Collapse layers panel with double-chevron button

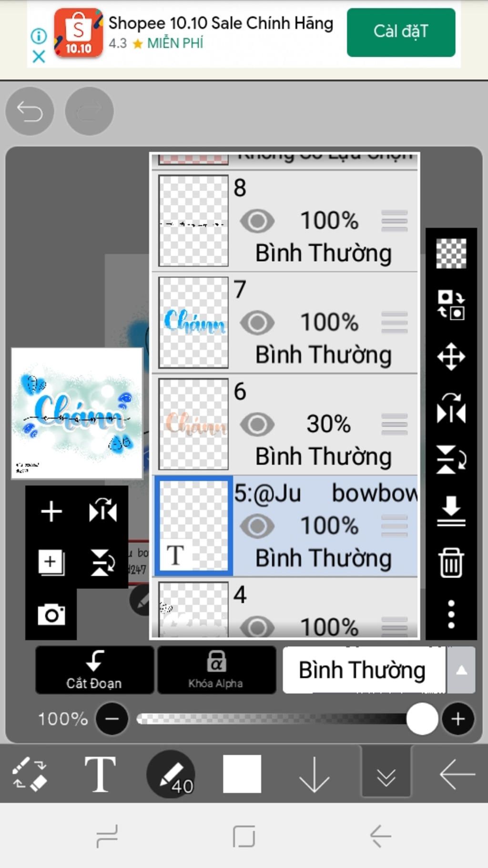pos(386,774)
